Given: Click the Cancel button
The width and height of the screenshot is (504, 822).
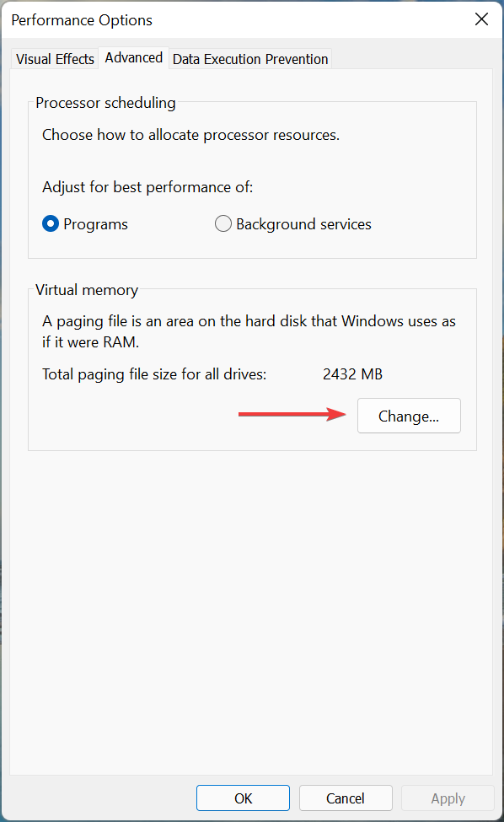Looking at the screenshot, I should click(346, 798).
